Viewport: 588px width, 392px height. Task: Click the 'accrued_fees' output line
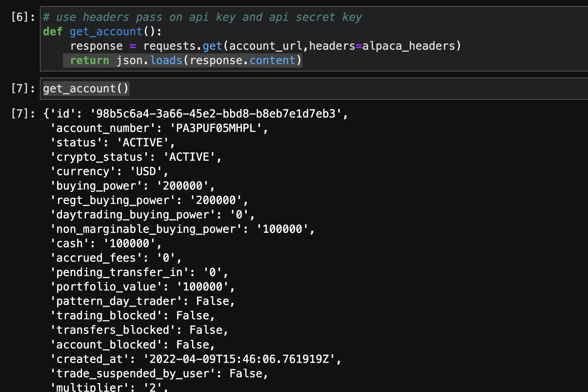pos(116,258)
